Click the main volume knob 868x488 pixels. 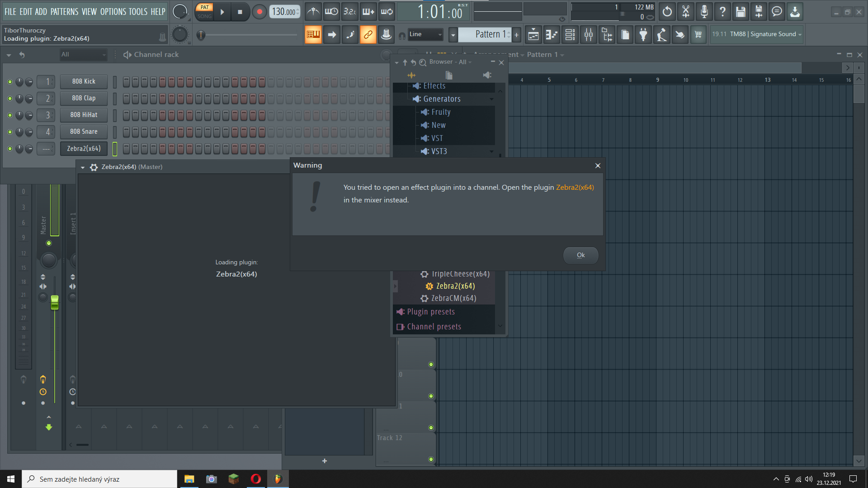coord(180,12)
